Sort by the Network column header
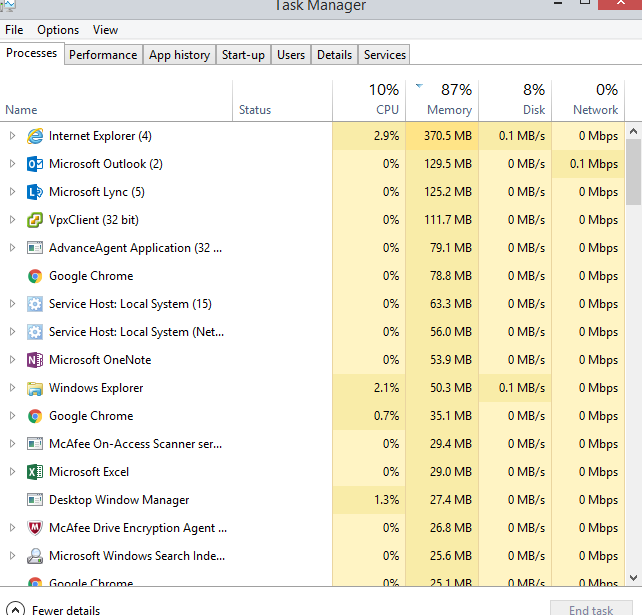Viewport: 642px width, 615px height. pyautogui.click(x=588, y=101)
